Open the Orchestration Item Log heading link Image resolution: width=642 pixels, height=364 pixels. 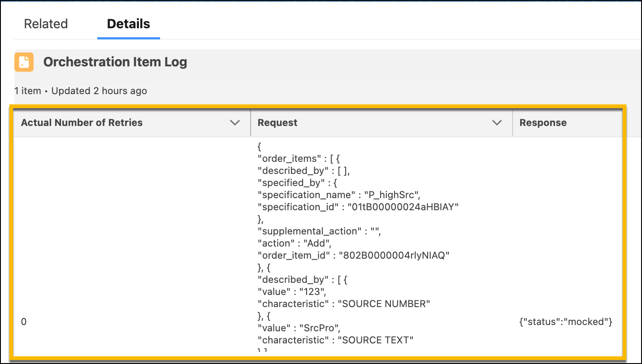115,62
